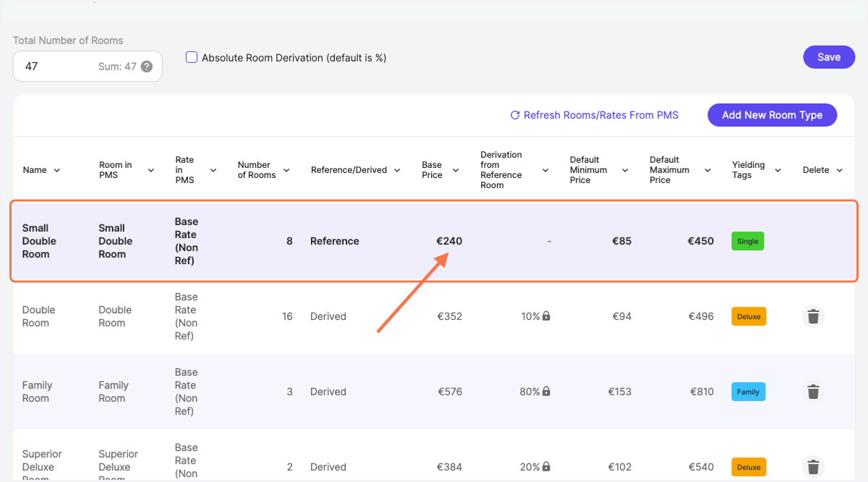Click the blue Family yielding tag
The height and width of the screenshot is (482, 868).
[748, 392]
